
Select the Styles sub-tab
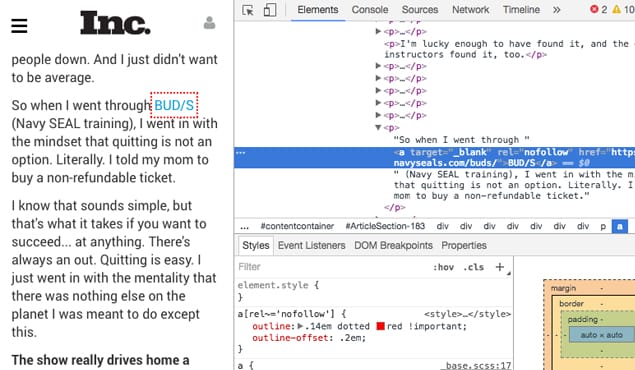click(x=256, y=245)
